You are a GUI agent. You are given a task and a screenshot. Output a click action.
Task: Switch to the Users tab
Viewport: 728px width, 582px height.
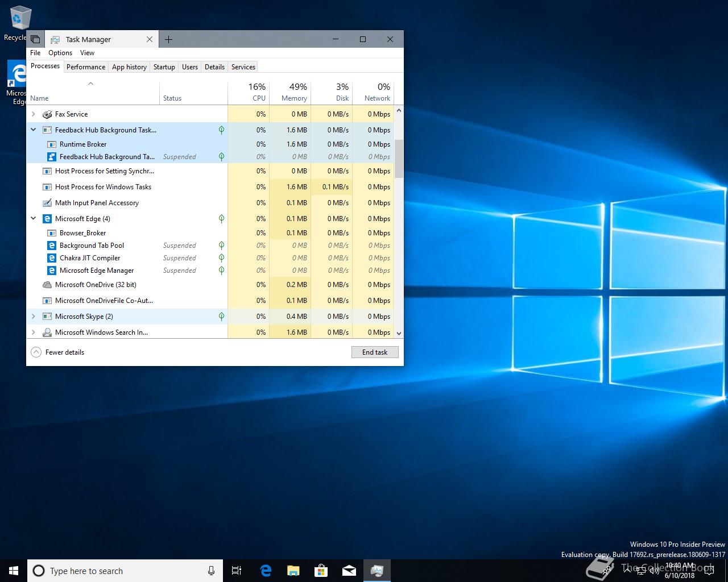click(190, 67)
